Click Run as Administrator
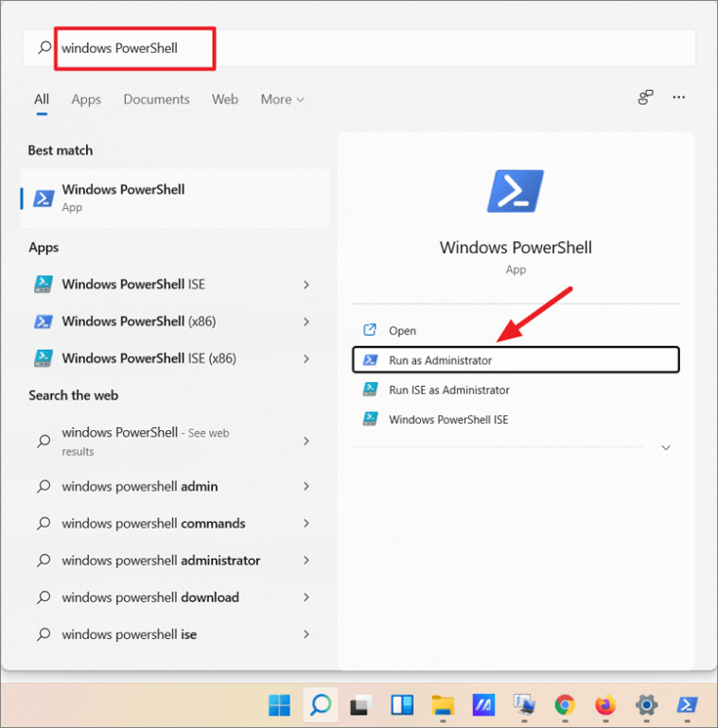 (440, 360)
